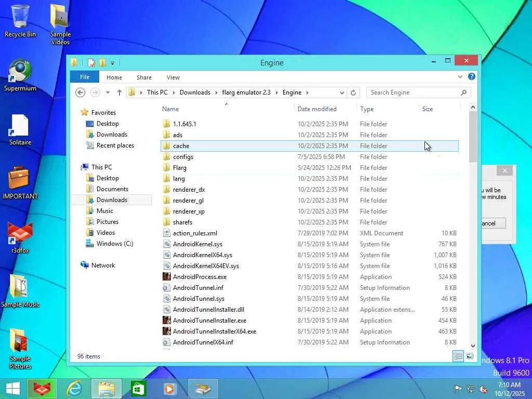The image size is (532, 399).
Task: Expand the ribbon with the chevron
Action: pos(460,77)
